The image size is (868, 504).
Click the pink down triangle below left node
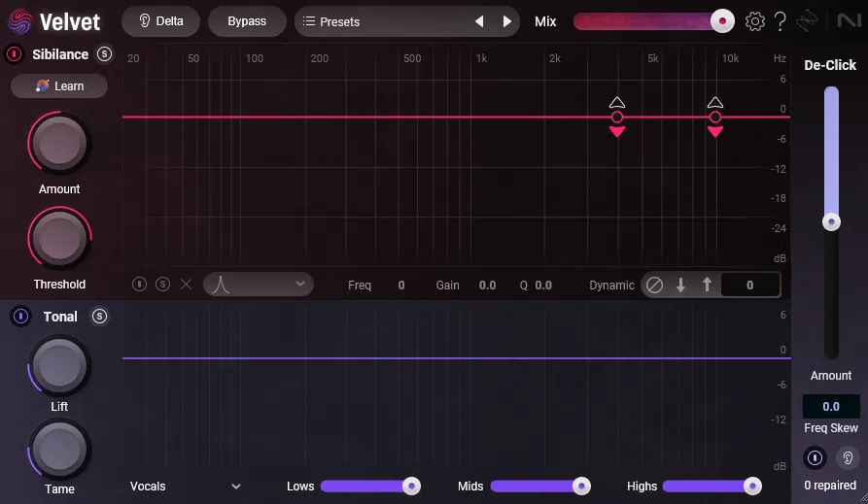click(616, 132)
